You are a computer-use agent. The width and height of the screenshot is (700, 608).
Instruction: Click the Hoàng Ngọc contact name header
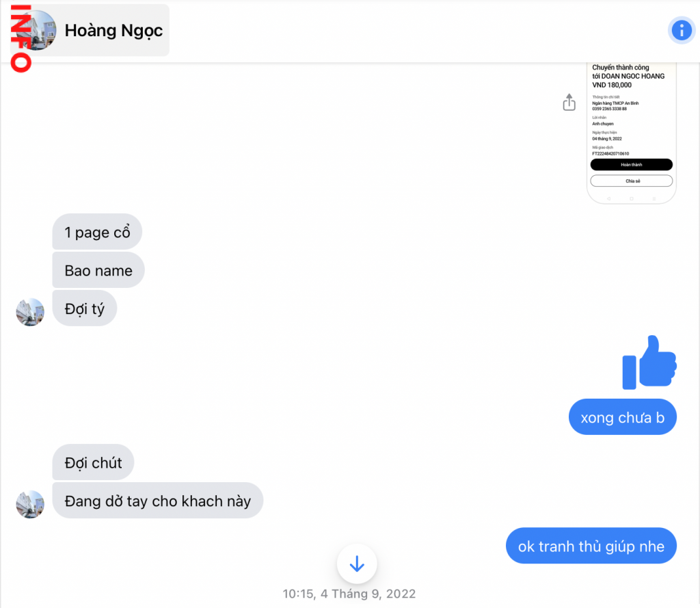point(113,30)
